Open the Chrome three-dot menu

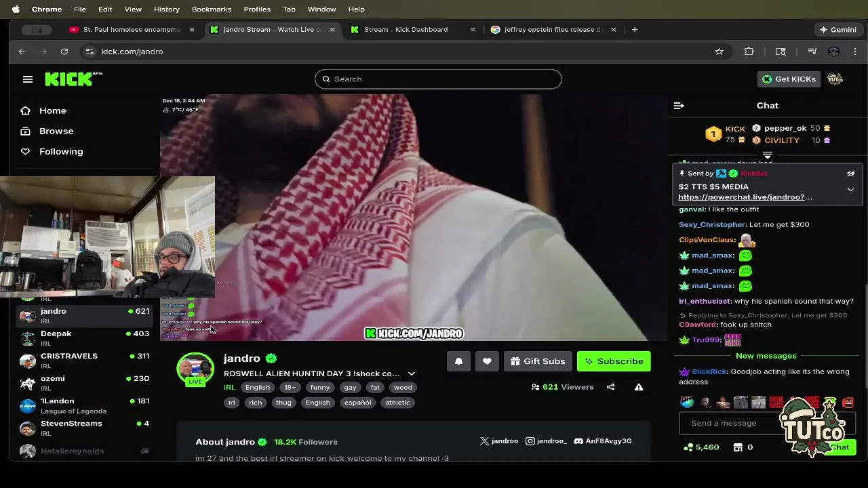point(854,52)
